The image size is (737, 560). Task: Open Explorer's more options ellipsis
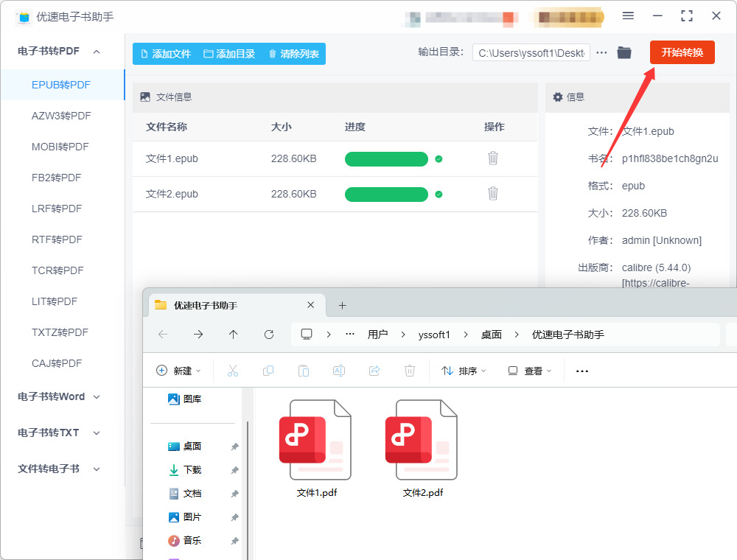click(582, 371)
